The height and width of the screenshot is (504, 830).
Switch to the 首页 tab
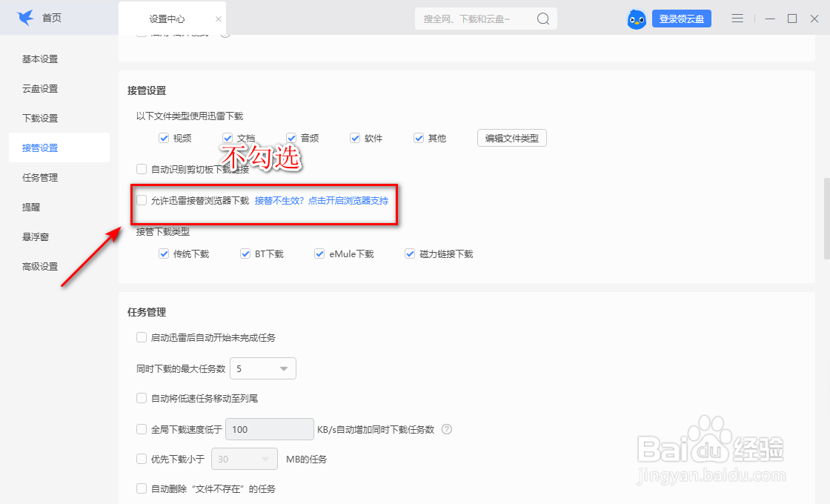52,18
